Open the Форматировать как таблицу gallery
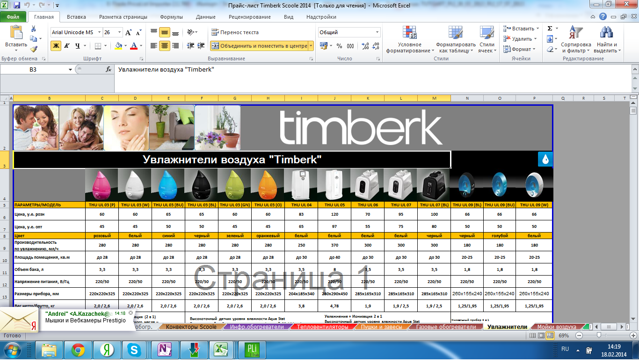 (456, 40)
